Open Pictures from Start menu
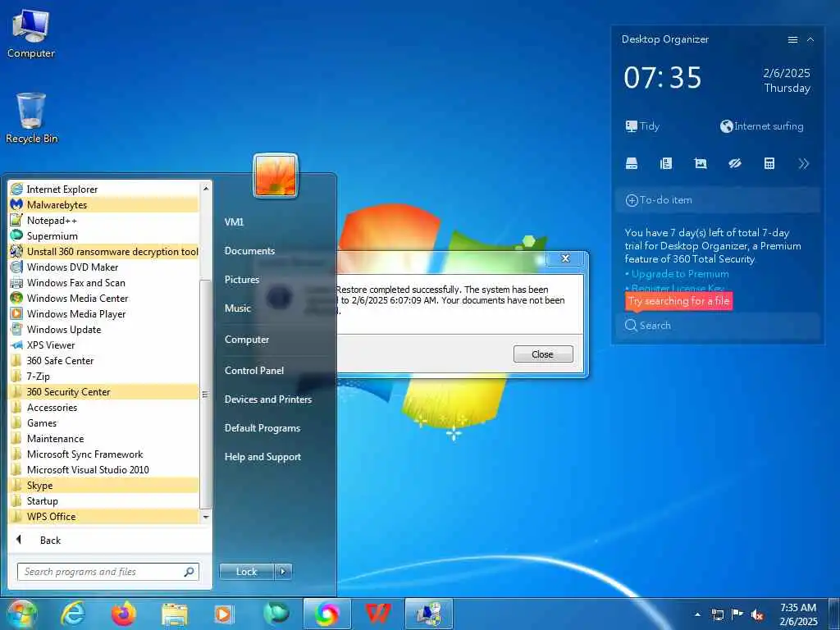The image size is (840, 630). 242,280
